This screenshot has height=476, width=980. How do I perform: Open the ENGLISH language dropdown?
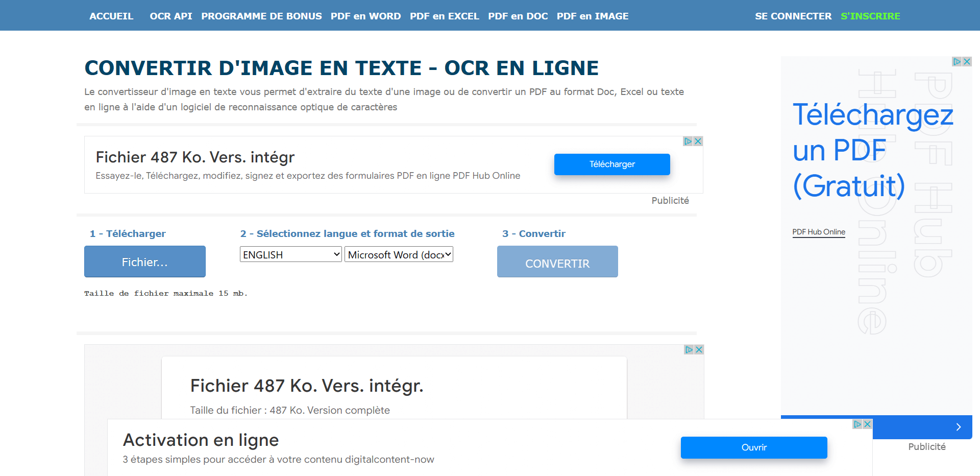point(290,254)
